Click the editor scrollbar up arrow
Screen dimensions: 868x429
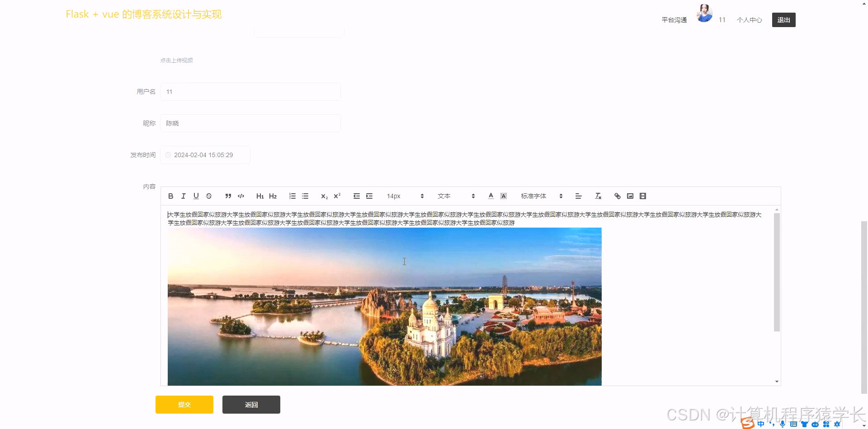click(777, 210)
